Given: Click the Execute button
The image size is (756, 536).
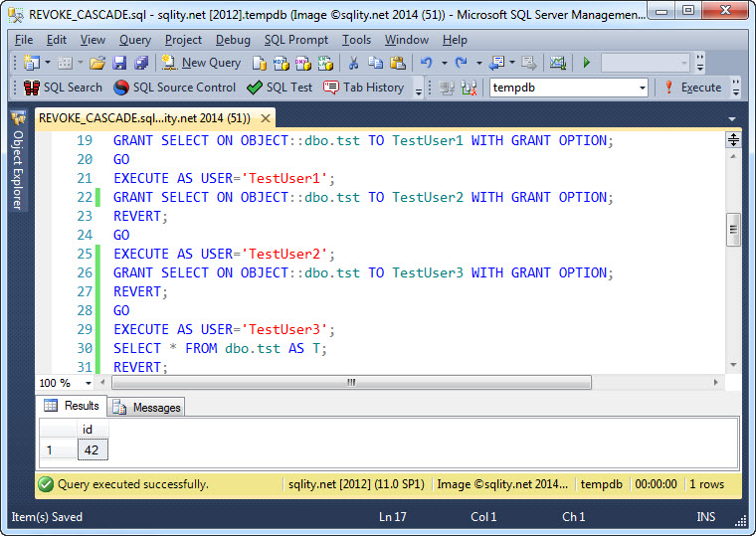Looking at the screenshot, I should coord(693,88).
